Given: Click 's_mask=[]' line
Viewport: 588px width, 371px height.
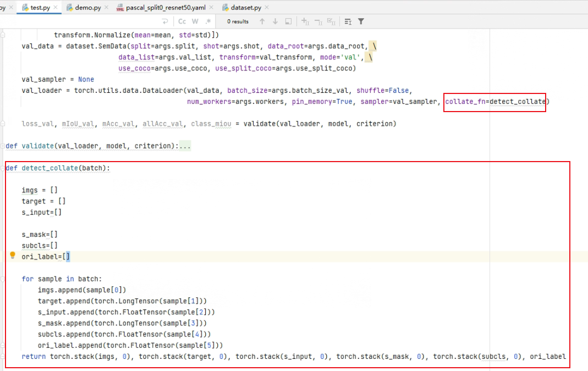Looking at the screenshot, I should click(40, 234).
